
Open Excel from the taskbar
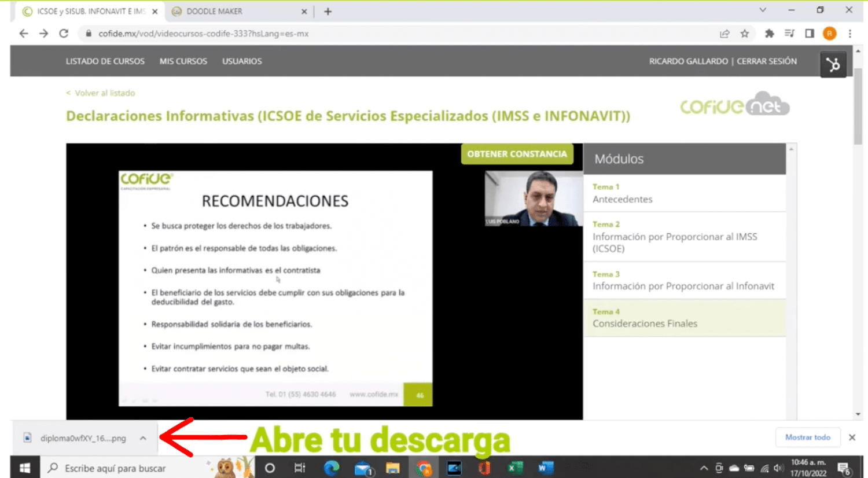514,468
